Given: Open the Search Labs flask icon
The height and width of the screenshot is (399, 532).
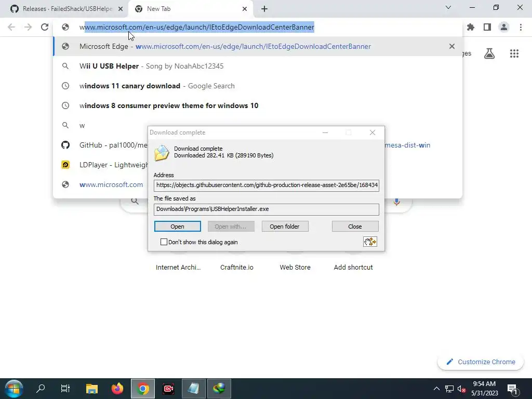Looking at the screenshot, I should [x=489, y=54].
